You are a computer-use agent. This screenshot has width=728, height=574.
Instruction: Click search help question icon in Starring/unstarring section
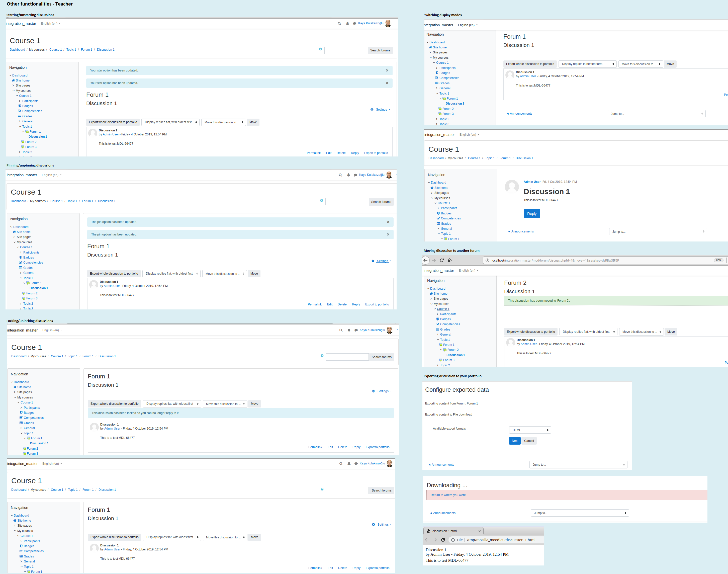pos(320,49)
